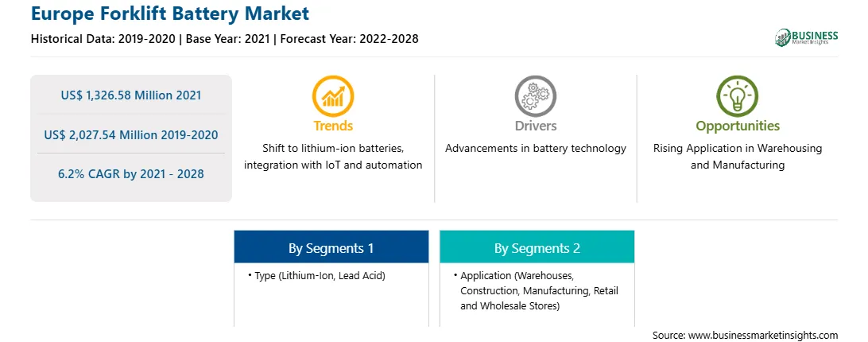This screenshot has width=868, height=342.
Task: Select the By Segments 2 header
Action: pyautogui.click(x=537, y=247)
